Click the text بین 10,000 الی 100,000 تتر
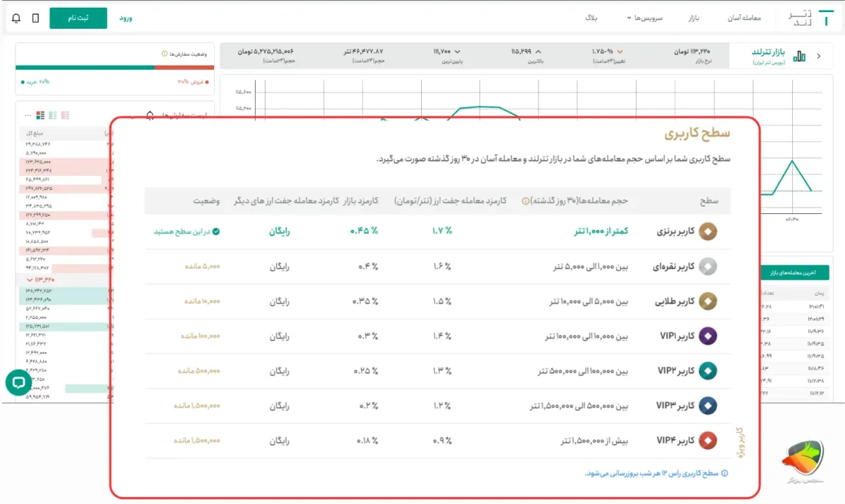 586,336
